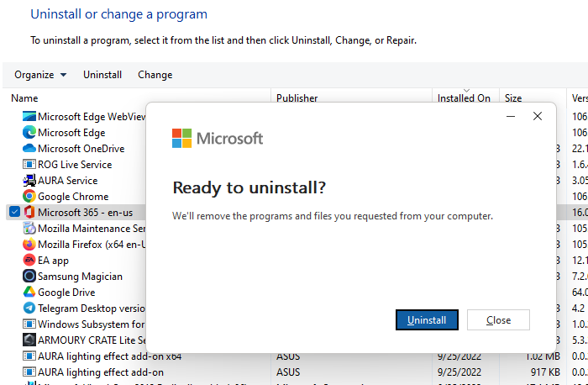Click the EA app icon
The height and width of the screenshot is (385, 588).
(29, 260)
